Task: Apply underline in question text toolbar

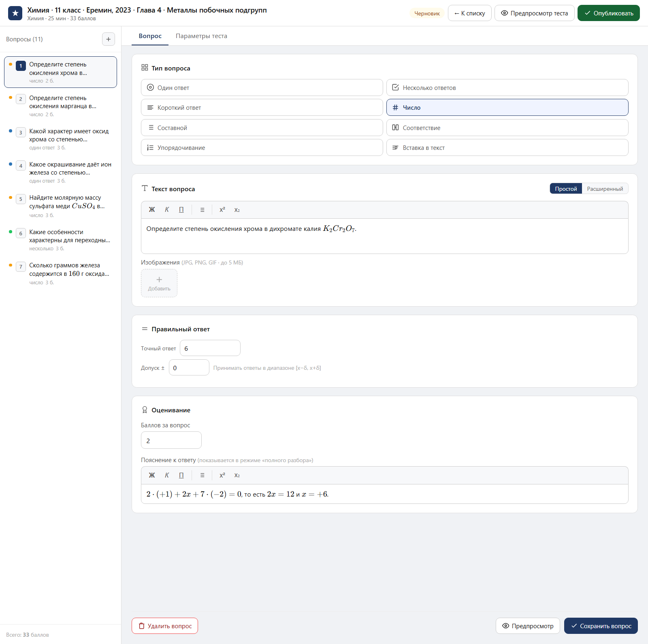Action: click(181, 210)
